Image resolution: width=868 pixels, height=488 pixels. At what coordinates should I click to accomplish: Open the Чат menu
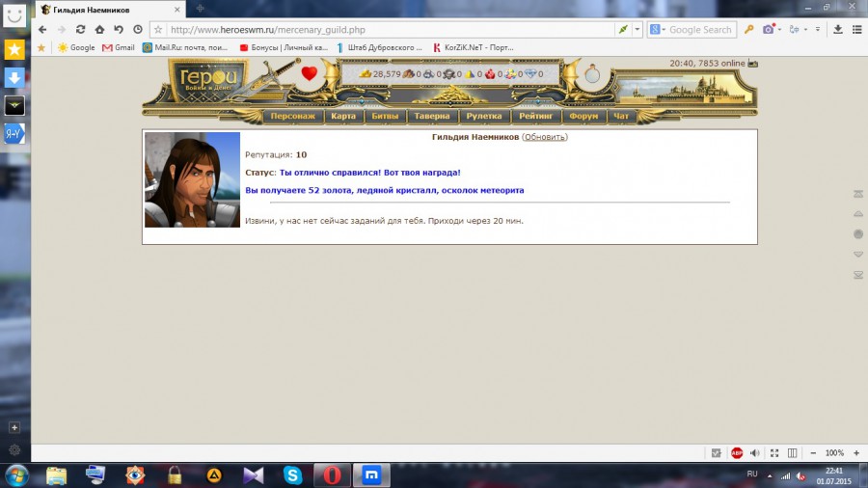pos(621,116)
